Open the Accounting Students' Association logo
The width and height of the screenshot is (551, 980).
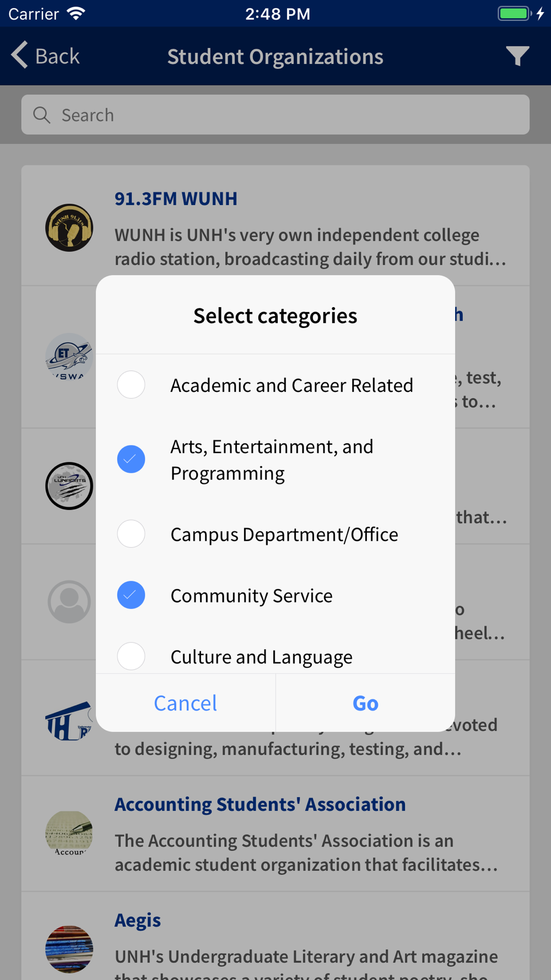[69, 833]
